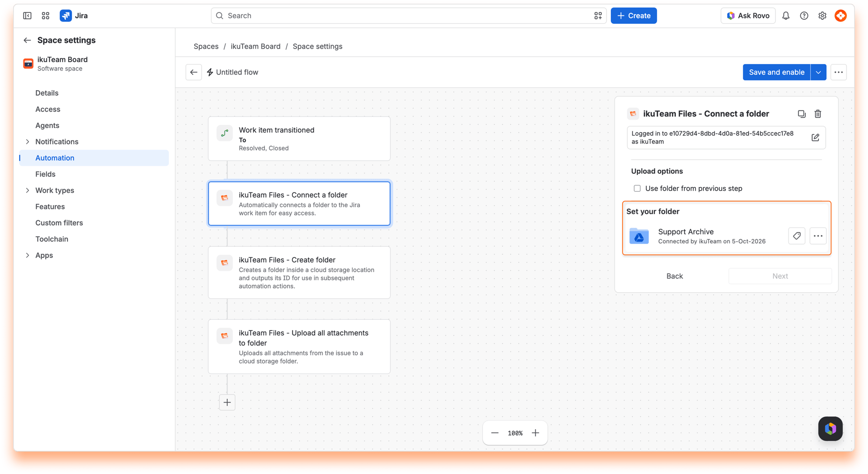Edit the logged-in connection details
The image size is (868, 474).
pos(815,137)
